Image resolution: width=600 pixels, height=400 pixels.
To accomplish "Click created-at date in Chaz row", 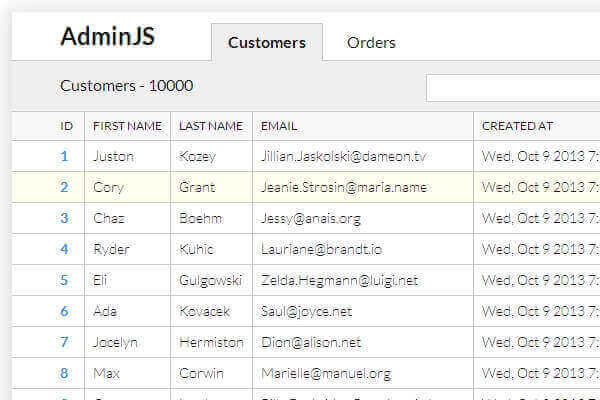I will pyautogui.click(x=541, y=218).
